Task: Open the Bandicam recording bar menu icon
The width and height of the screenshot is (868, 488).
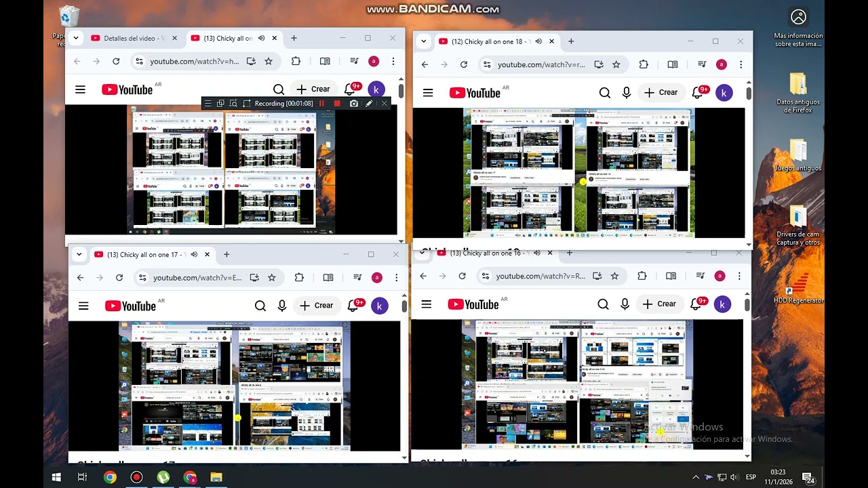Action: click(208, 104)
